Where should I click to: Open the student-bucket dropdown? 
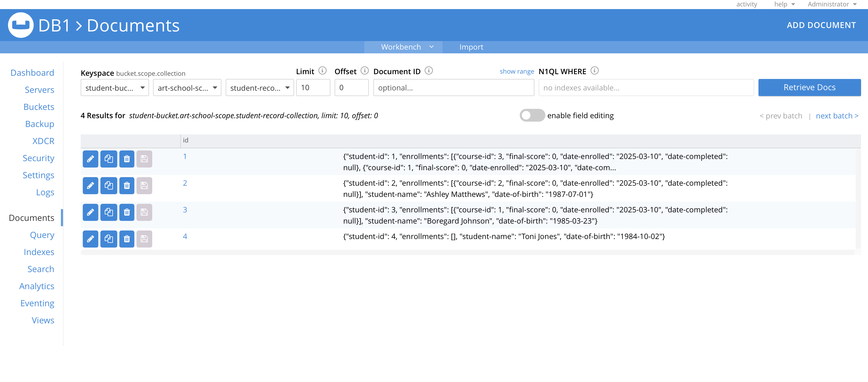tap(114, 87)
